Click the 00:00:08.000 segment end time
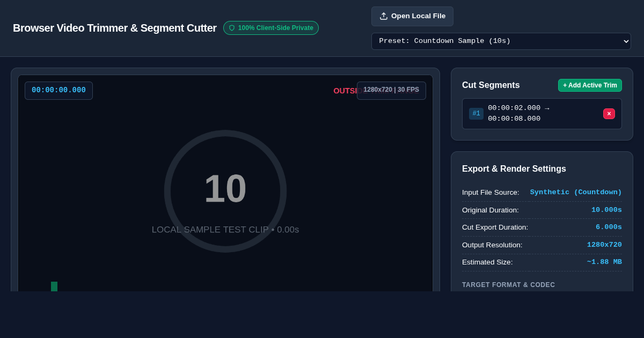 [514, 119]
